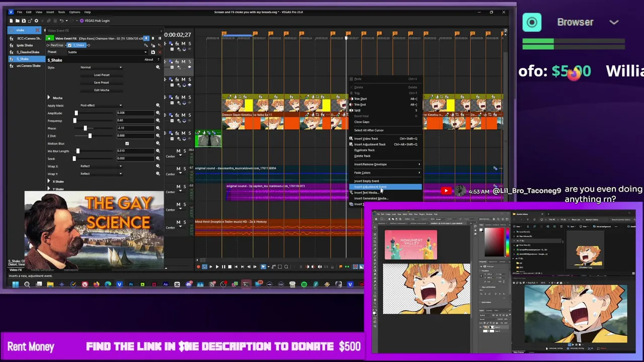Click the Stop button in the transport bar

pyautogui.click(x=229, y=267)
